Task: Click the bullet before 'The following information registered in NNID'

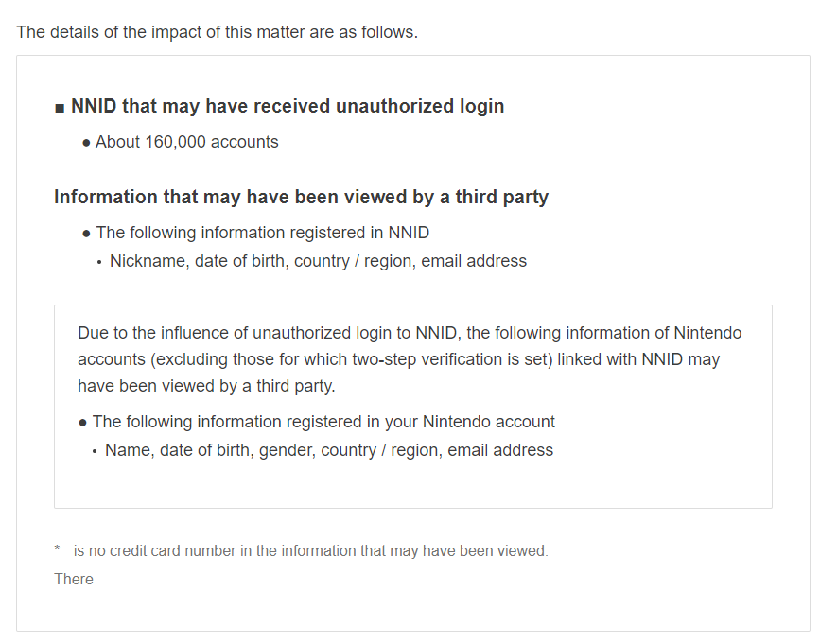Action: 86,234
